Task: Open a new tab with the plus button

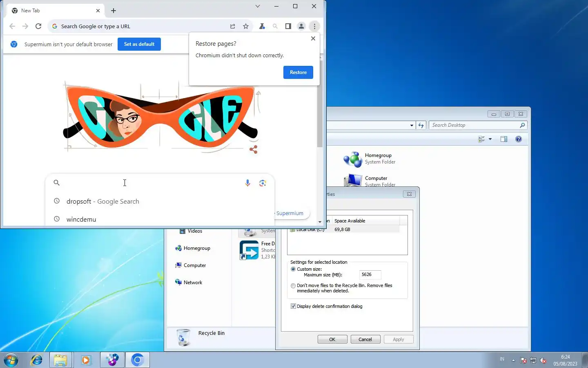Action: [114, 11]
